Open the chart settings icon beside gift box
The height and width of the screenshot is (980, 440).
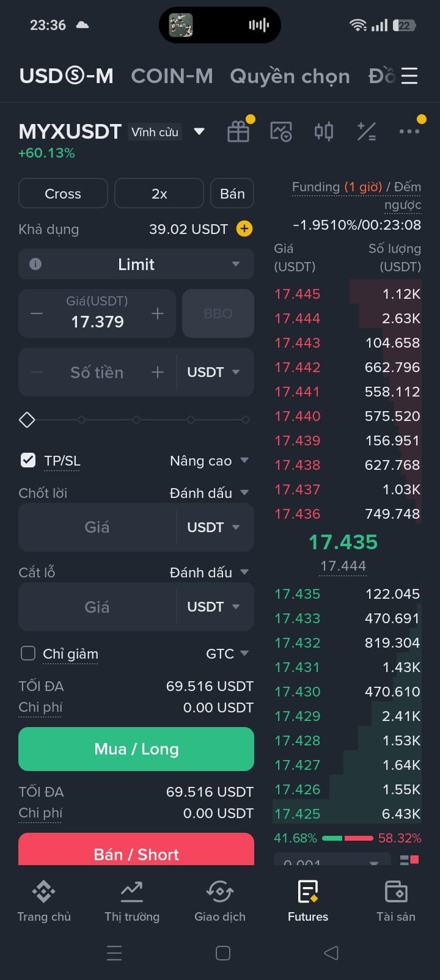pos(281,131)
